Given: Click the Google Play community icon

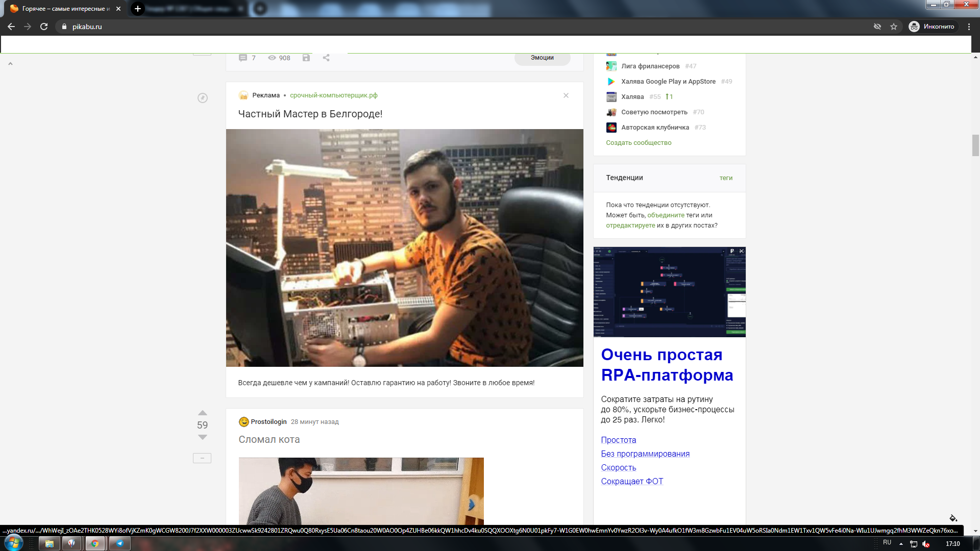Looking at the screenshot, I should pos(611,82).
